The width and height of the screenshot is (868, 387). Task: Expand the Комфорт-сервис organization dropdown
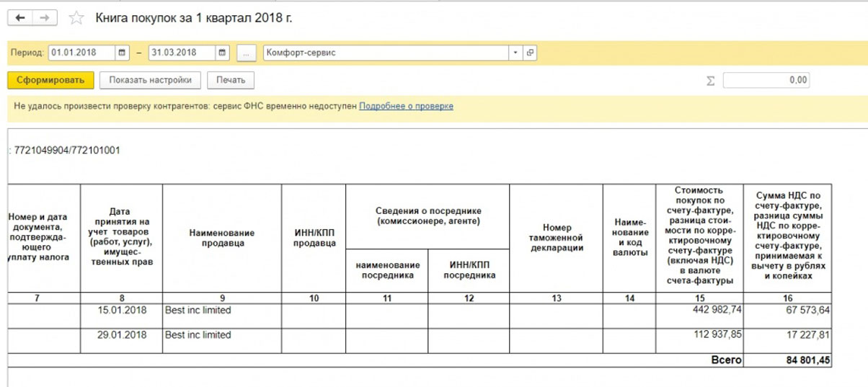515,53
